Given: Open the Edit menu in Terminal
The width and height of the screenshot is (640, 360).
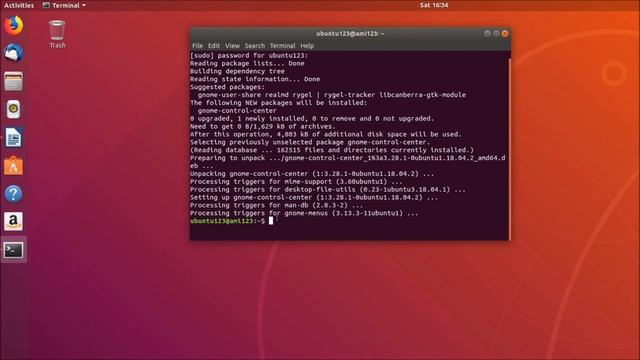Looking at the screenshot, I should pos(213,46).
